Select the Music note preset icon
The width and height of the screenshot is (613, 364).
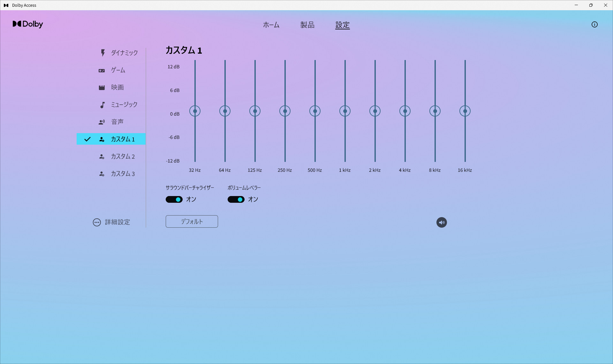click(102, 105)
